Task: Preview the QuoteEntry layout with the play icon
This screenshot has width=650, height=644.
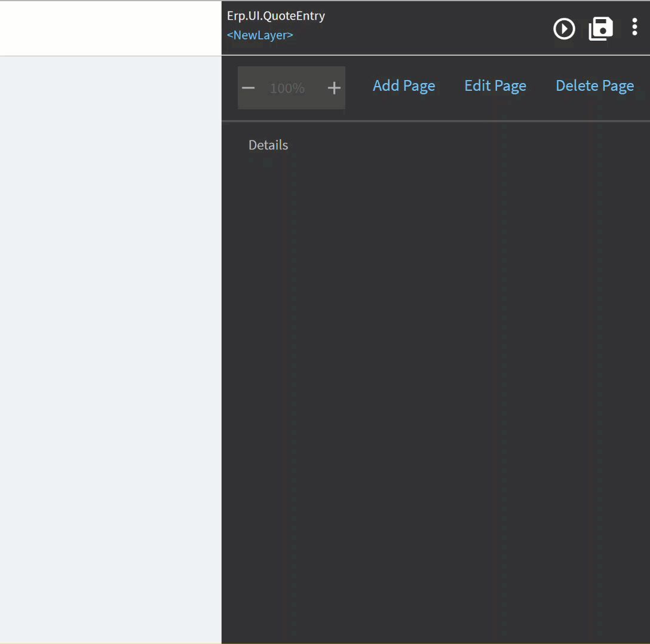Action: pos(564,29)
